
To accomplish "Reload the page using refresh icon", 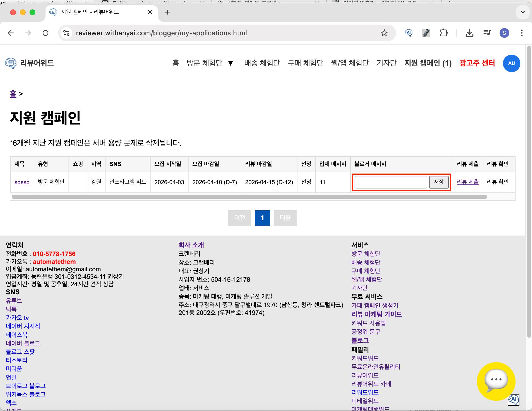I will 46,33.
